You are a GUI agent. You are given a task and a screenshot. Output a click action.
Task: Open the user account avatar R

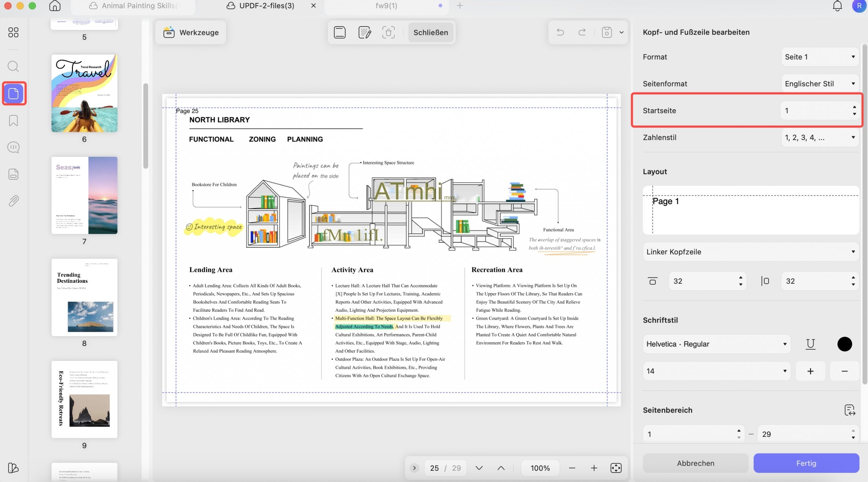click(x=859, y=6)
